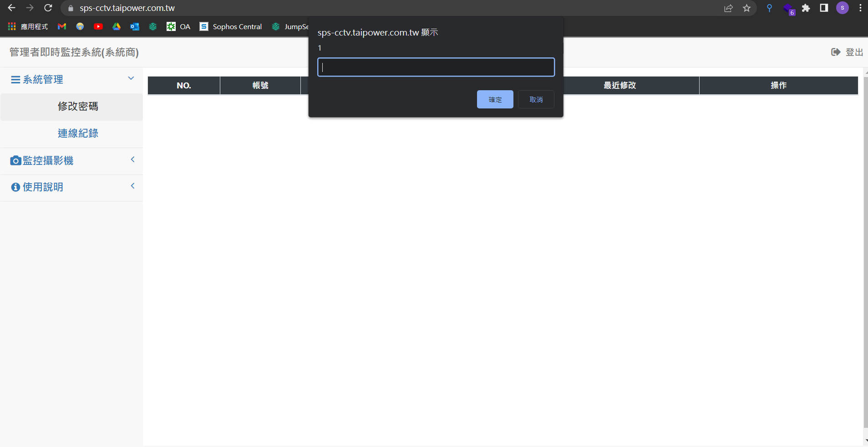This screenshot has width=868, height=447.
Task: Open the Outlook bookmark
Action: click(x=135, y=26)
